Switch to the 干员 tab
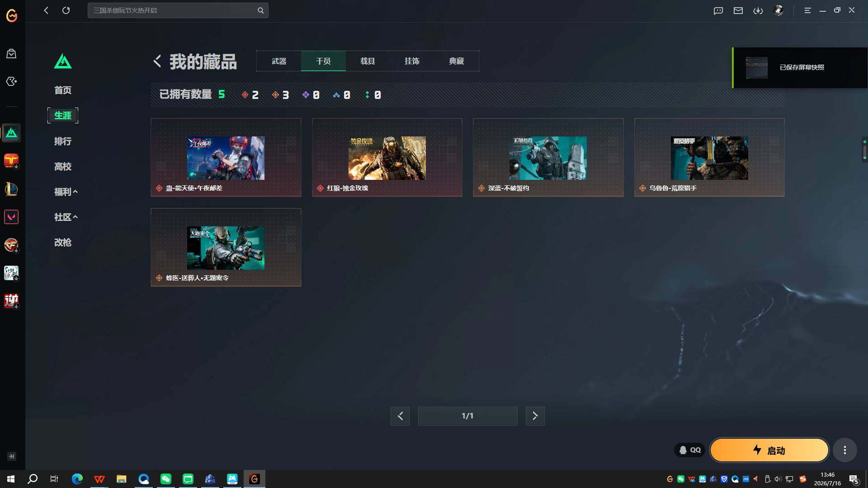 click(323, 61)
